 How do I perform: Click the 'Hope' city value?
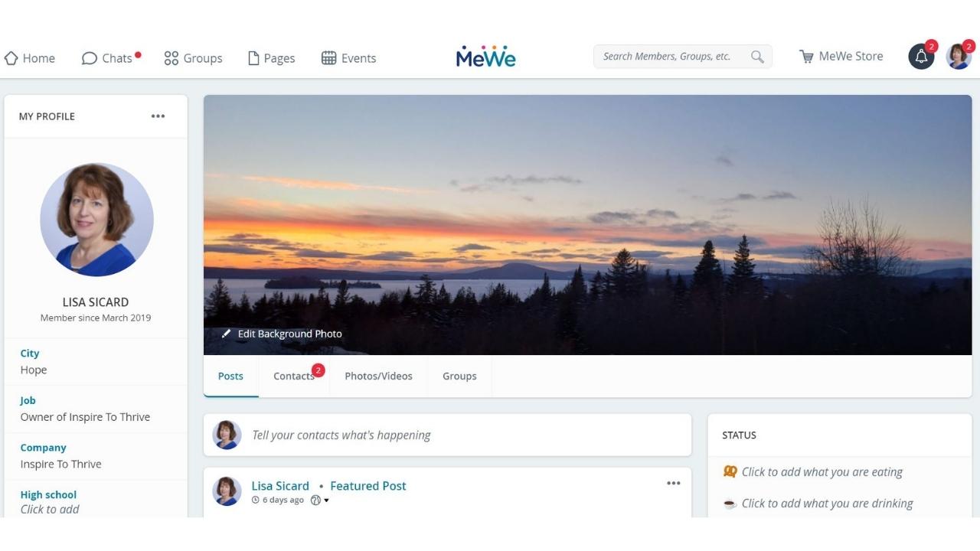pyautogui.click(x=34, y=370)
